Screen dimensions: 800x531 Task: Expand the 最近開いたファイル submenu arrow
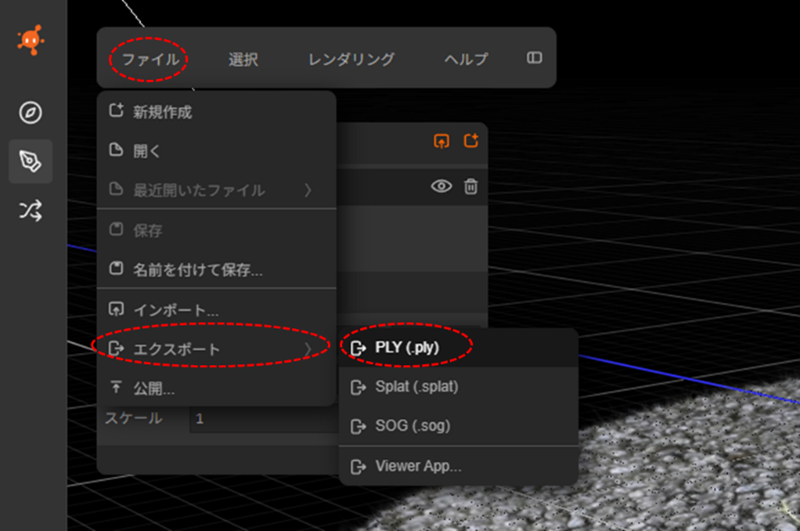pyautogui.click(x=308, y=190)
